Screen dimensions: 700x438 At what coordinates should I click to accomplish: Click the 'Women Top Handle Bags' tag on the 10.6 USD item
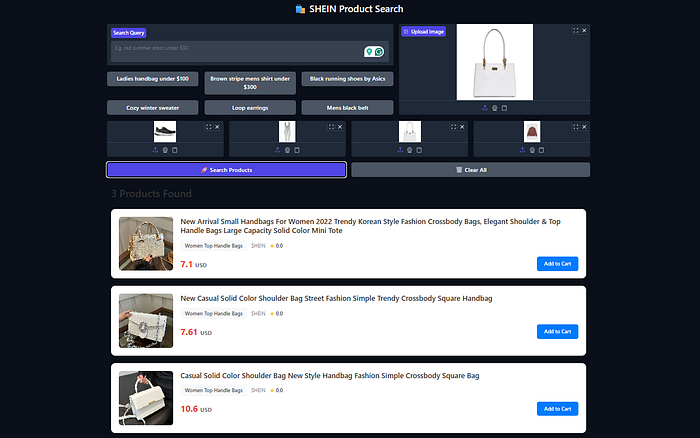pyautogui.click(x=213, y=390)
